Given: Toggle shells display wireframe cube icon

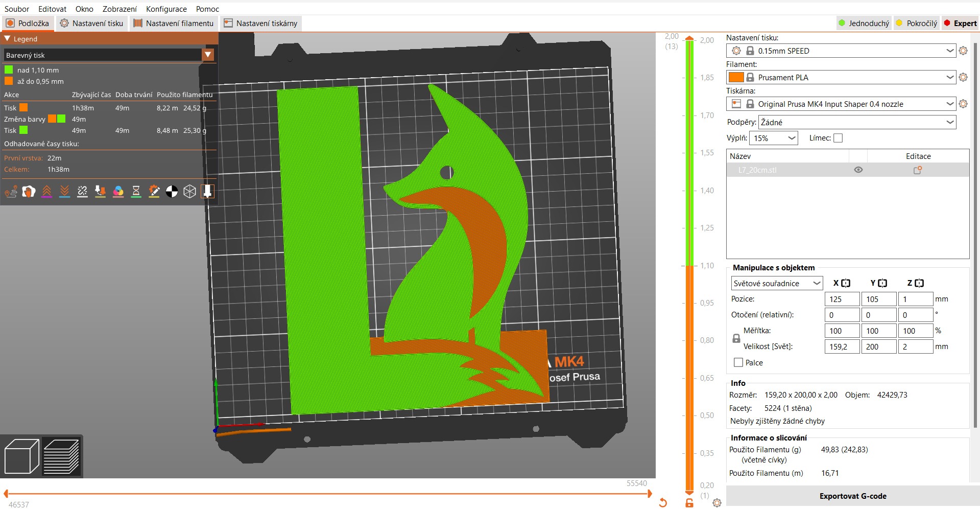Looking at the screenshot, I should [190, 192].
